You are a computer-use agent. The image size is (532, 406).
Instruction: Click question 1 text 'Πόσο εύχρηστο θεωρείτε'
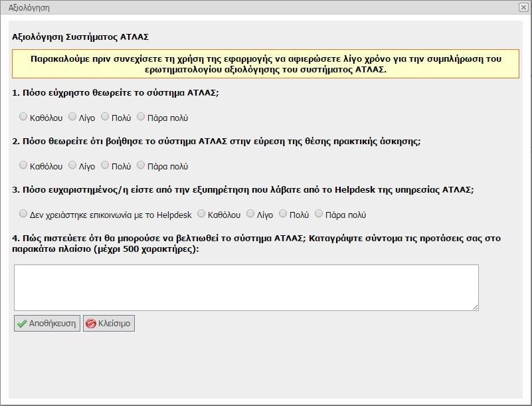tap(116, 93)
